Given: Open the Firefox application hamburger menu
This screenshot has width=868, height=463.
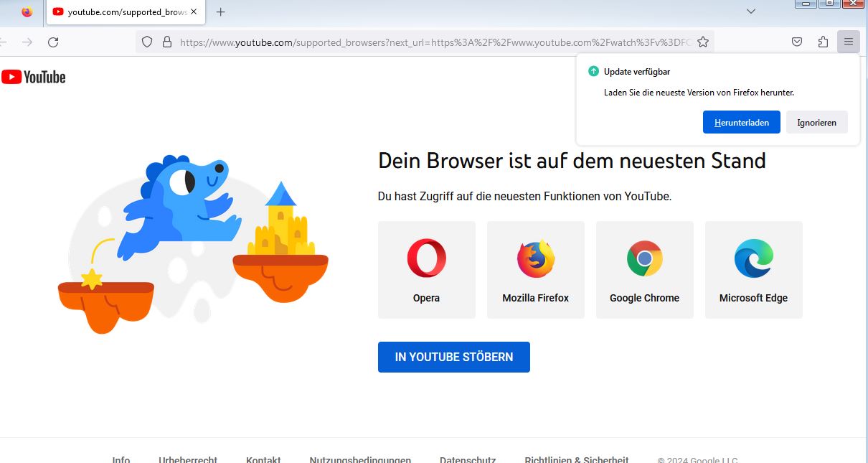Looking at the screenshot, I should [849, 42].
